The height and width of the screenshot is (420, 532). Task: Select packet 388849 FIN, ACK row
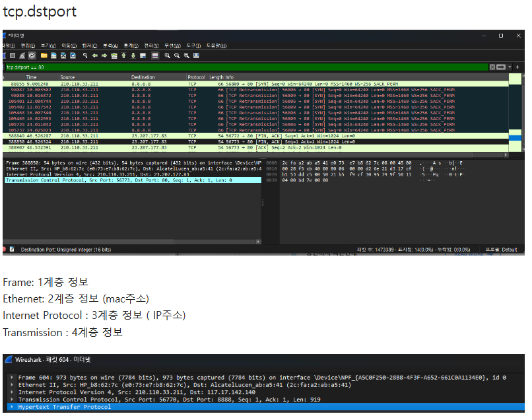tap(255, 136)
